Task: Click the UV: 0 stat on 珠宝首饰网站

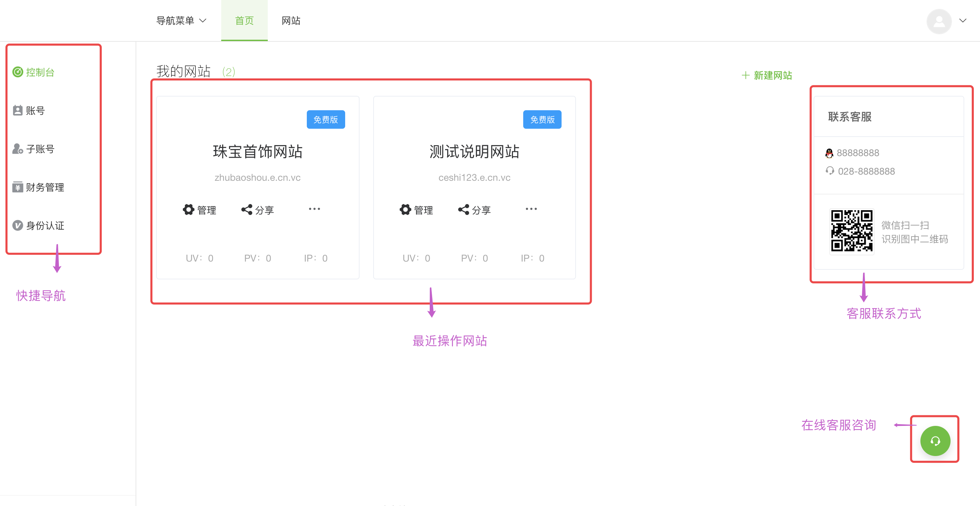Action: point(199,258)
